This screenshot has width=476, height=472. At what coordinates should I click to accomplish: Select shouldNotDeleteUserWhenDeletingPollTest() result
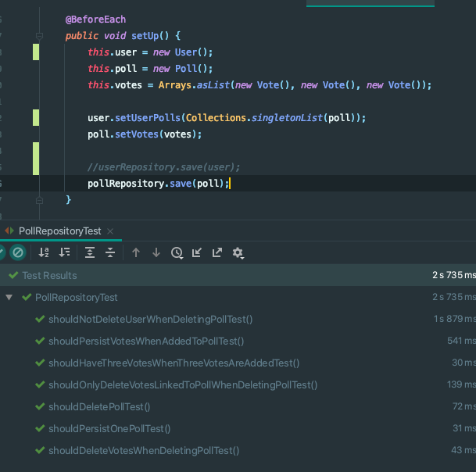[238, 319]
